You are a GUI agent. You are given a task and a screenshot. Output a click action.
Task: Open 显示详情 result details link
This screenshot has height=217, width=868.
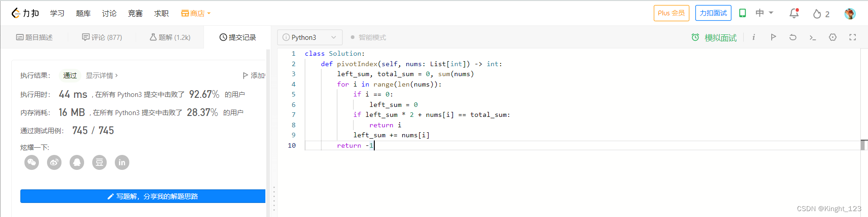pyautogui.click(x=102, y=76)
